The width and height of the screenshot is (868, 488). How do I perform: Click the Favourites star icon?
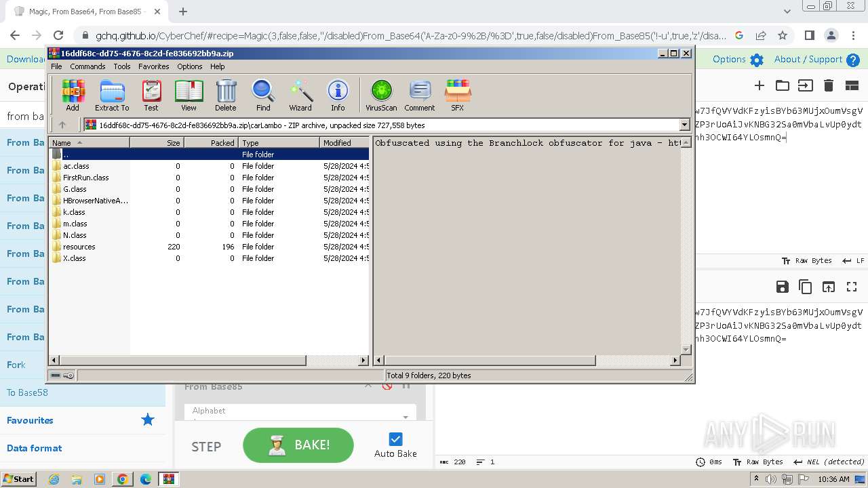point(148,420)
